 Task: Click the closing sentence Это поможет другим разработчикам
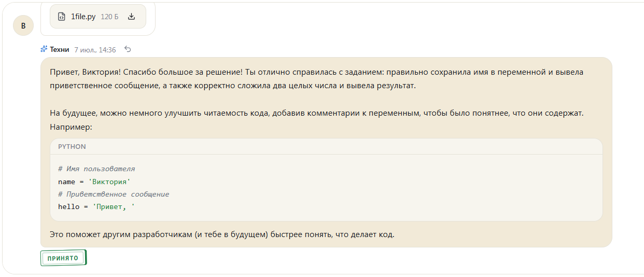pos(222,234)
